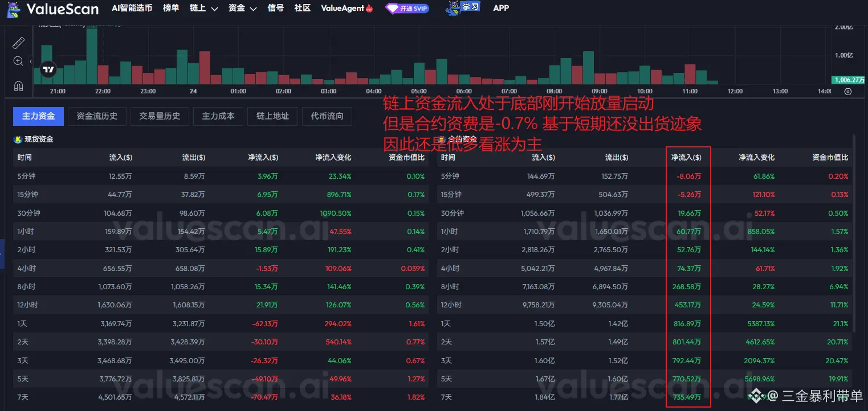Click spot outflow value 3,825.81万
The width and height of the screenshot is (868, 411).
pyautogui.click(x=188, y=379)
